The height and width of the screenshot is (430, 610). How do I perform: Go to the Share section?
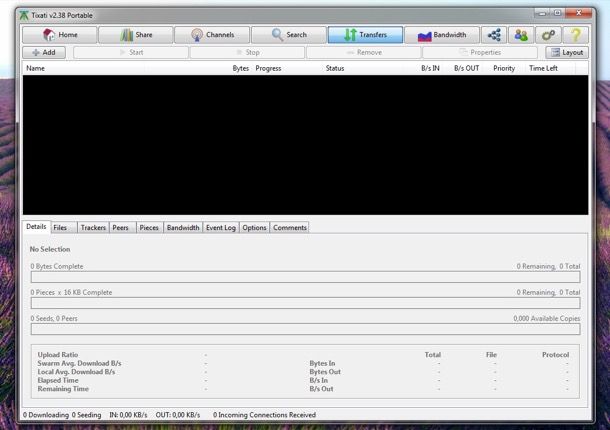pos(135,35)
